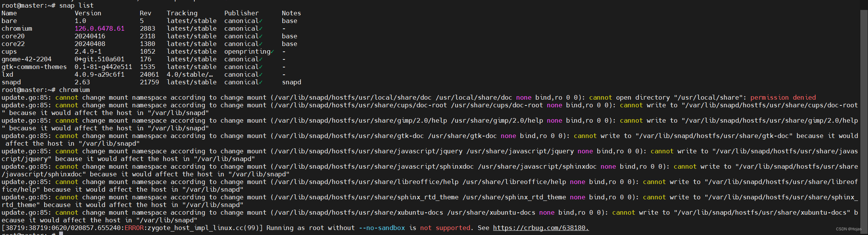Select the 'Version' column header
The image size is (868, 235).
tap(88, 13)
